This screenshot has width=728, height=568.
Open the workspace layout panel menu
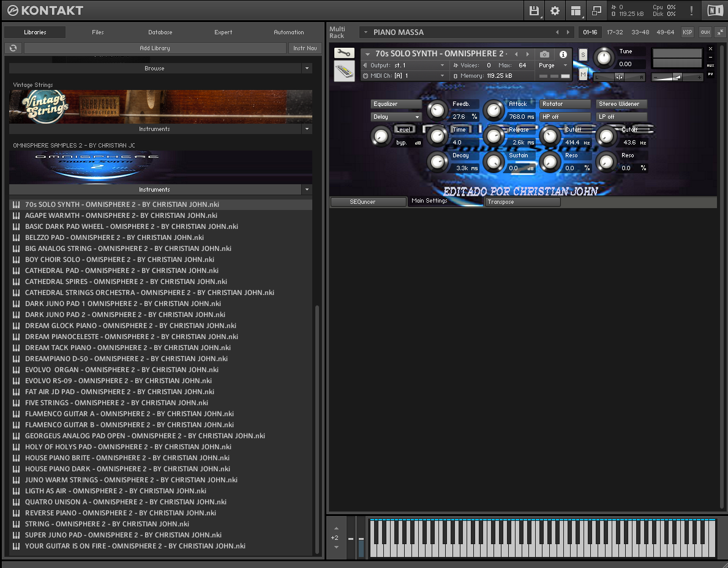tap(576, 10)
